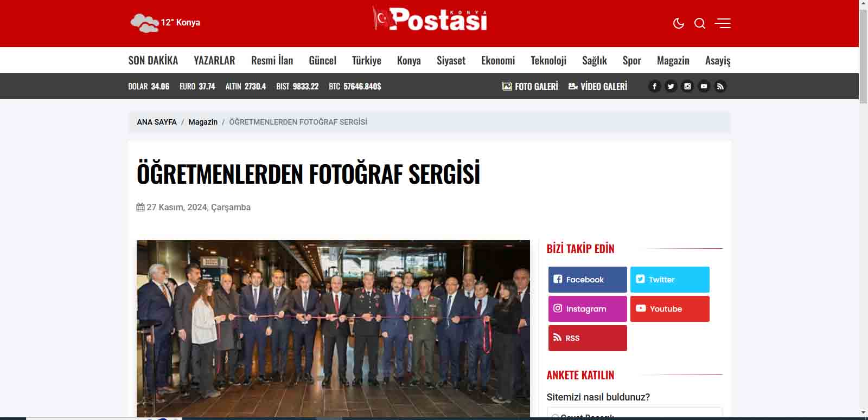This screenshot has height=420, width=868.
Task: Select the Teknoloji category
Action: [548, 60]
